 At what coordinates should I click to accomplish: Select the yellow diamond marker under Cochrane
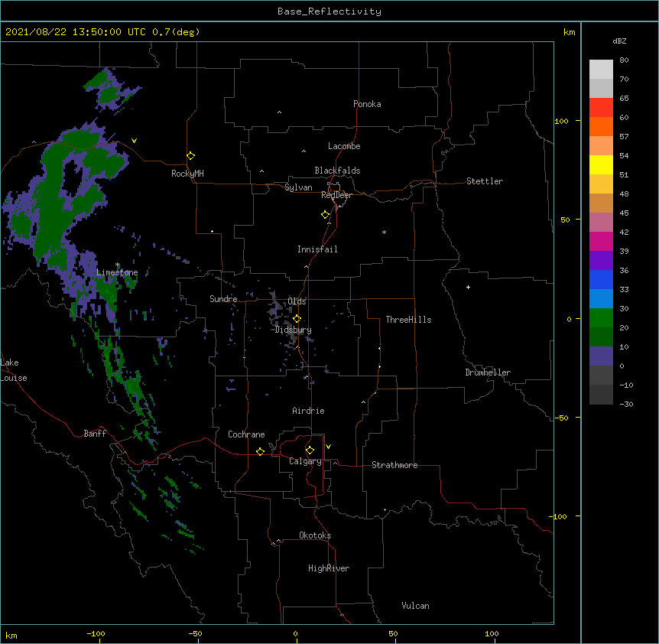[x=260, y=451]
